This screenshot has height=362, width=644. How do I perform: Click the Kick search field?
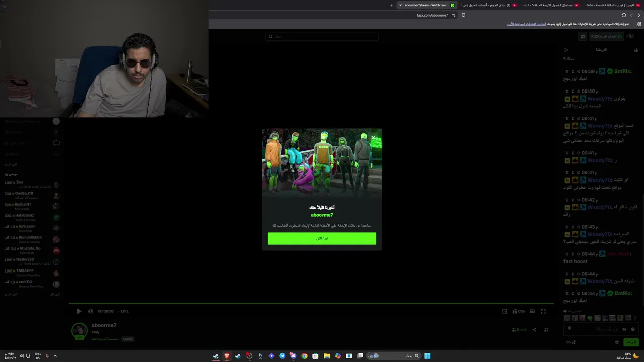click(322, 36)
